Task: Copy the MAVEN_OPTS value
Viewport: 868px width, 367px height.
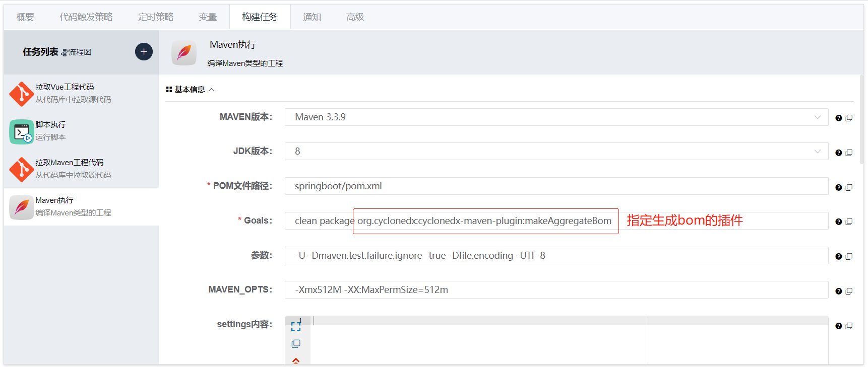Action: pyautogui.click(x=849, y=291)
